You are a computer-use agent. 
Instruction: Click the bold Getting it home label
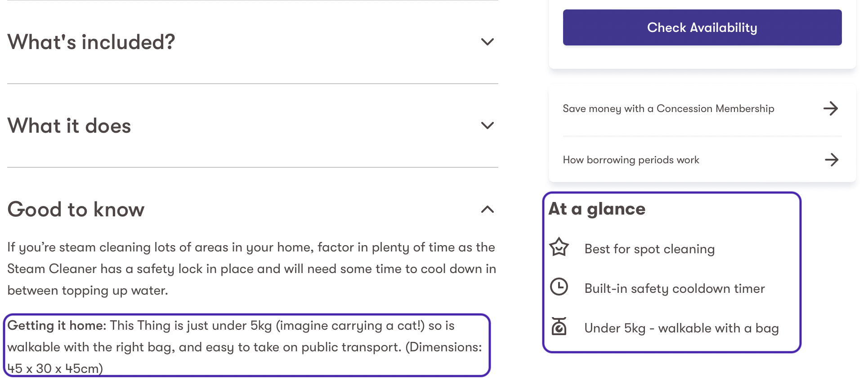point(57,326)
